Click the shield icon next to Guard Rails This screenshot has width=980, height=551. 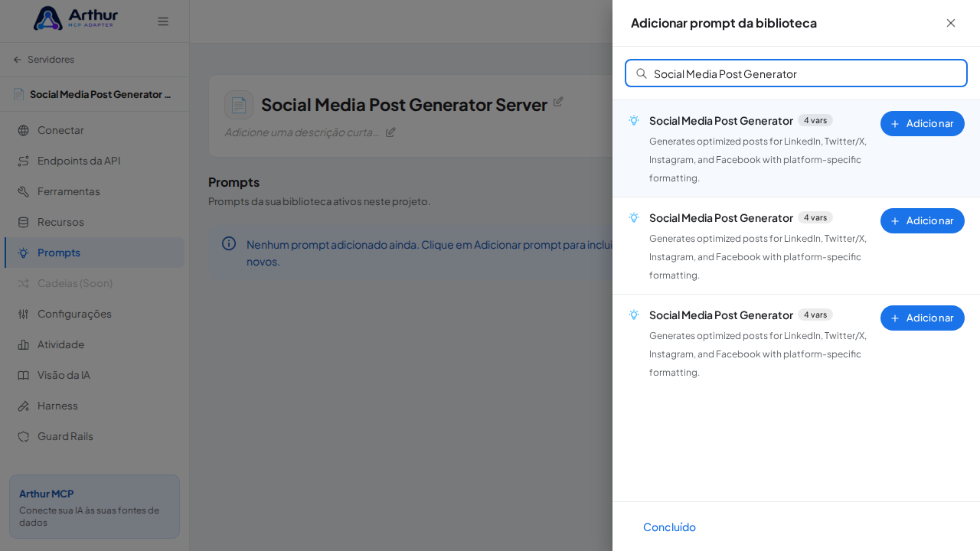[23, 436]
